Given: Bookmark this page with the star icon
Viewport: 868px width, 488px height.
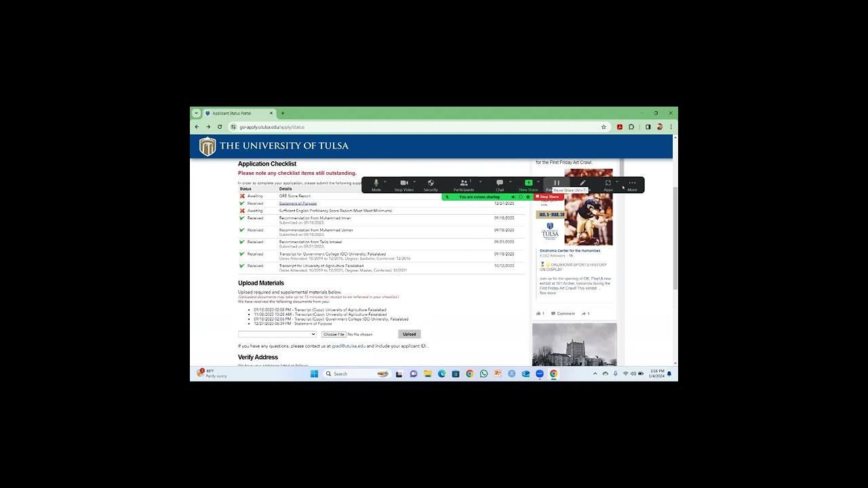Looking at the screenshot, I should coord(603,127).
